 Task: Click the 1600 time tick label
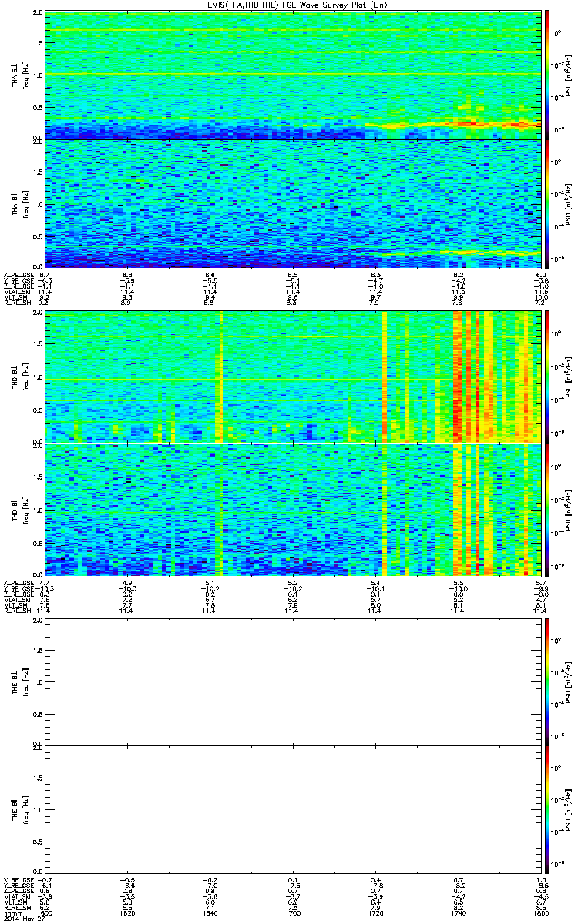click(x=45, y=913)
